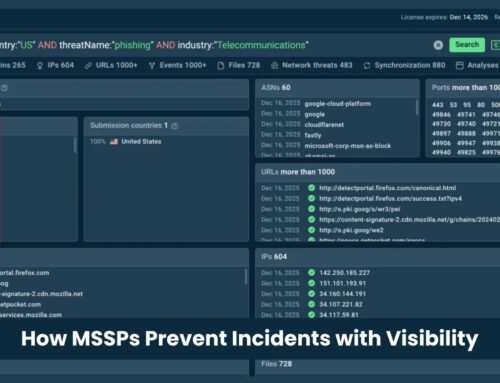Screen dimensions: 500x383
Task: Select United States in Submission countries
Action: coord(141,142)
